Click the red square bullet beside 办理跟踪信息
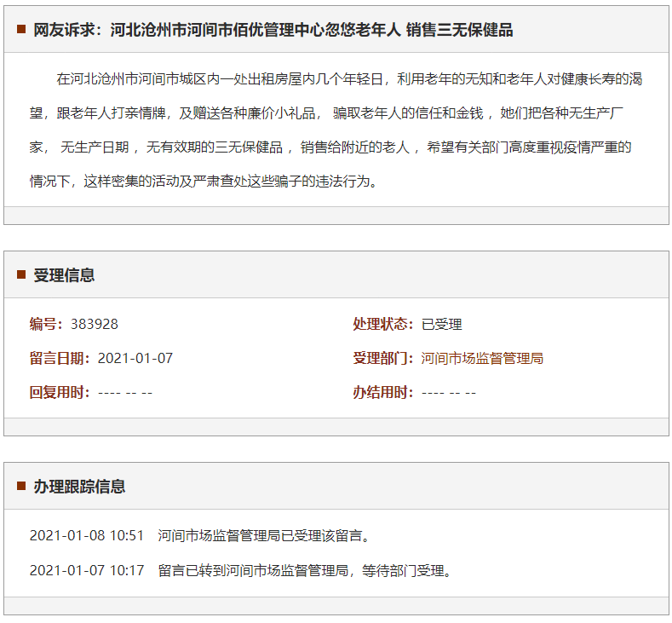The height and width of the screenshot is (623, 672). click(x=21, y=486)
